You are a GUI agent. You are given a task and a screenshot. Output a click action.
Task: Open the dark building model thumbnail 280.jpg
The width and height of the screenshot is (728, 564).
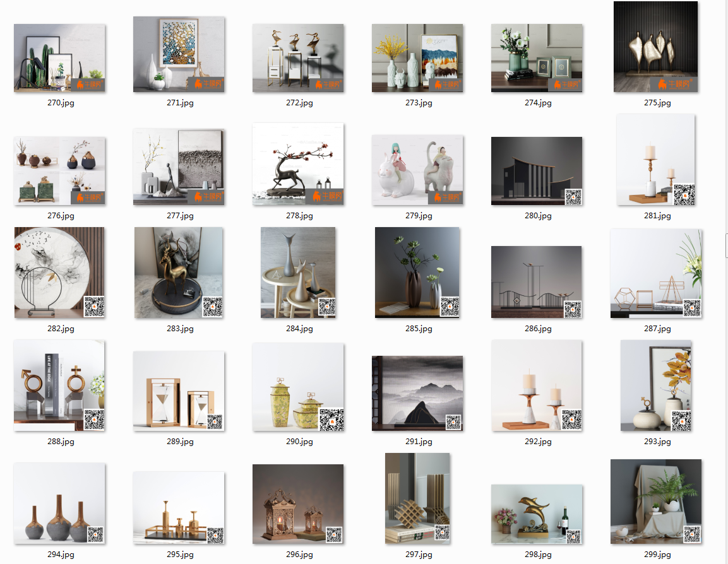coord(537,171)
